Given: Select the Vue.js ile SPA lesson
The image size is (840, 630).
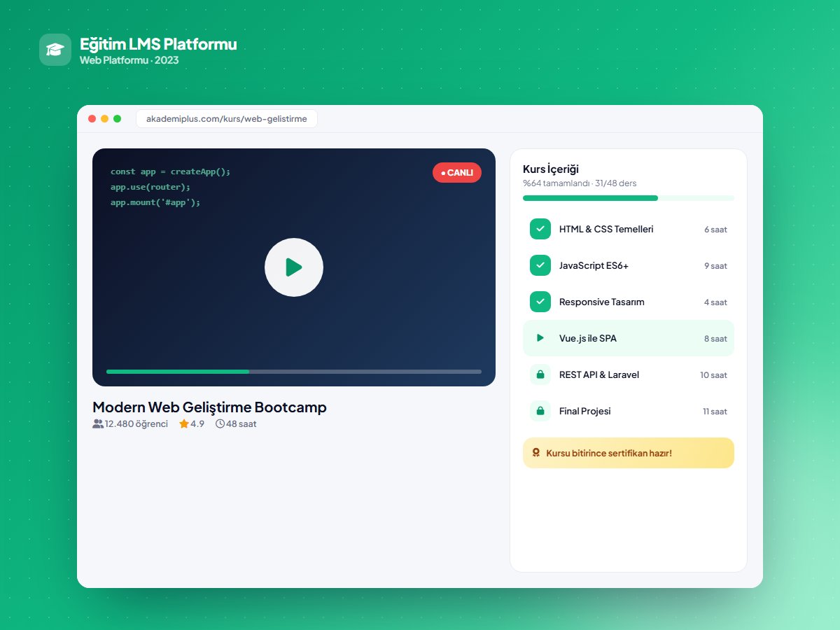Looking at the screenshot, I should (629, 338).
